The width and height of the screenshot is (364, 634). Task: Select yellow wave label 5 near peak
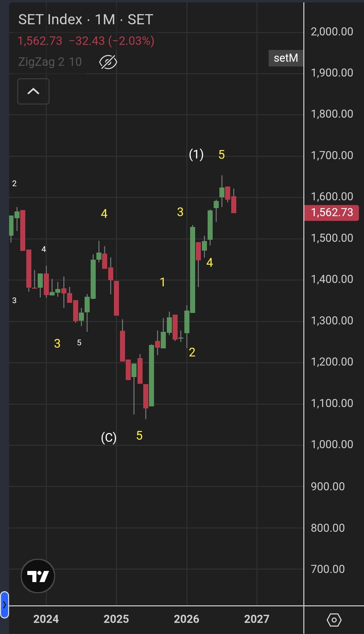point(221,155)
